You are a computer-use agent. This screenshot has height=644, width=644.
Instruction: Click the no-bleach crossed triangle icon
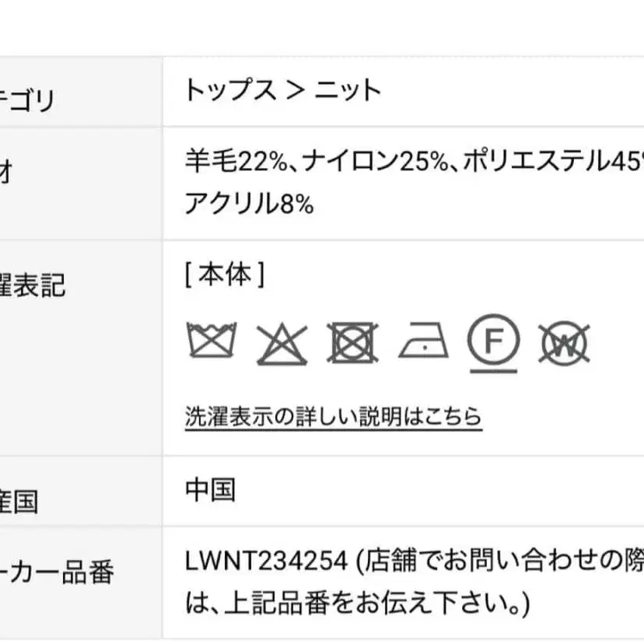(282, 342)
